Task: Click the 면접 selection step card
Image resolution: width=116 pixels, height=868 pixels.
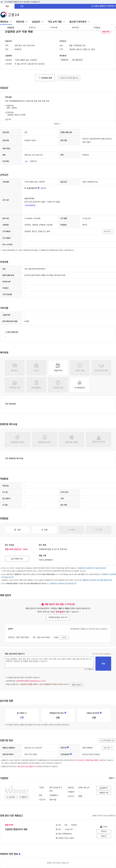Action: tap(44, 530)
